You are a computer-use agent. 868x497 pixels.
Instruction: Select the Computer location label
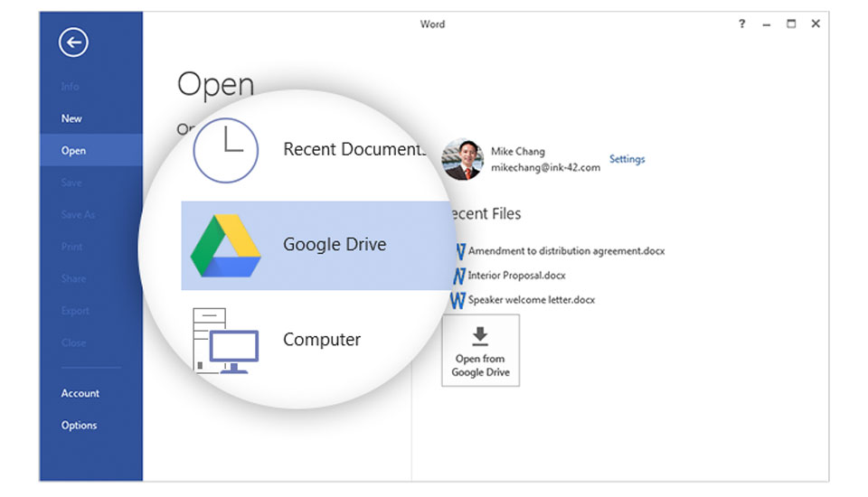322,340
